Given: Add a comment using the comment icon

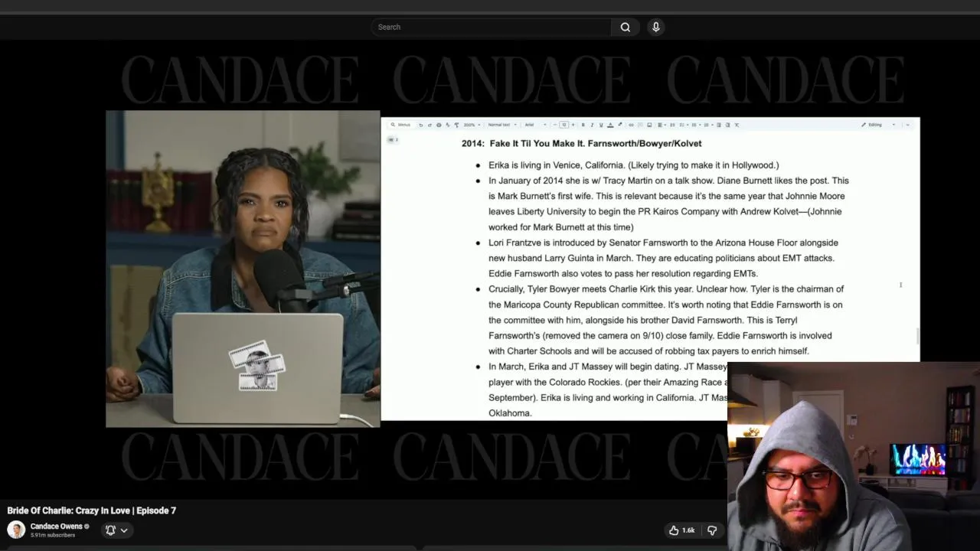Looking at the screenshot, I should 640,125.
